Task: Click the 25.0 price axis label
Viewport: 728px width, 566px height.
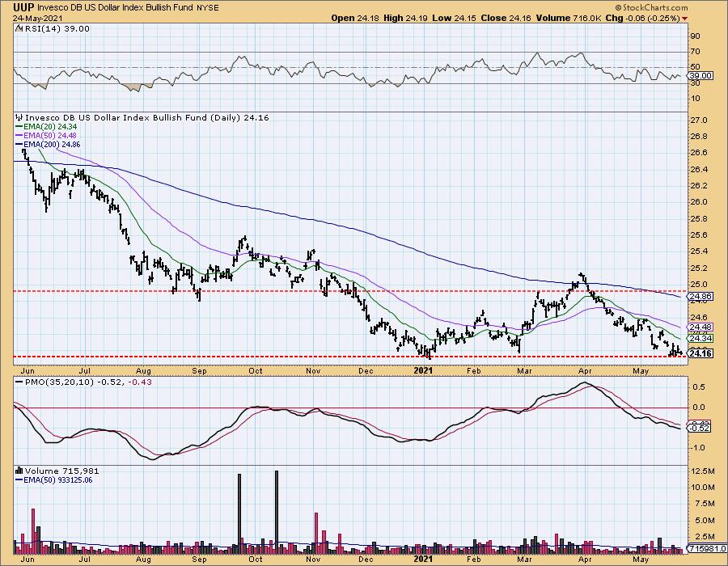Action: [x=699, y=285]
